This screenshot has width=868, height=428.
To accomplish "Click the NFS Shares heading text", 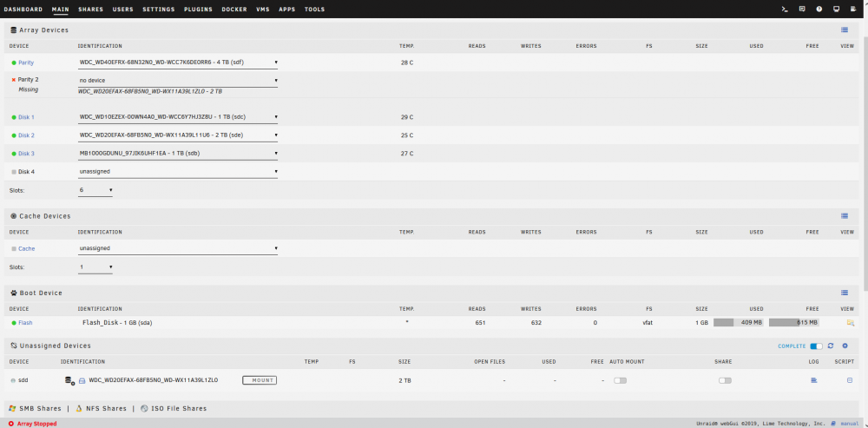I will coord(106,409).
